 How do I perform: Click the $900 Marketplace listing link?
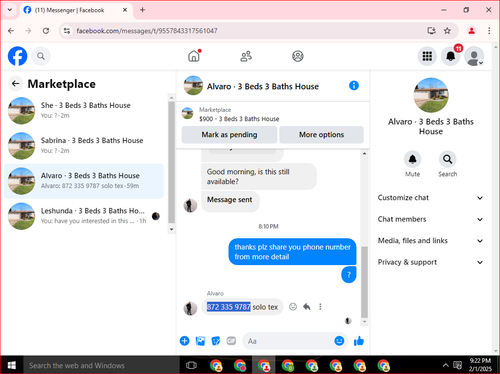[239, 119]
